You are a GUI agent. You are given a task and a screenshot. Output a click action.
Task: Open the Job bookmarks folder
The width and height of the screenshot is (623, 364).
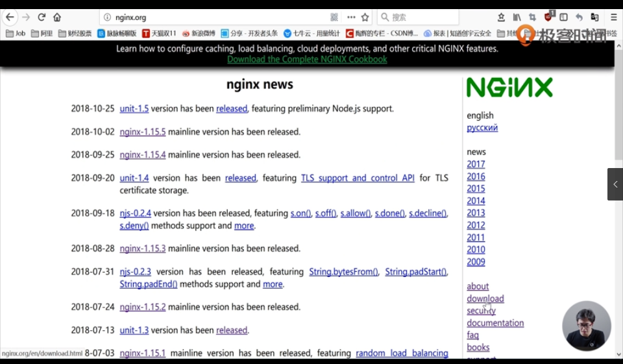(16, 33)
